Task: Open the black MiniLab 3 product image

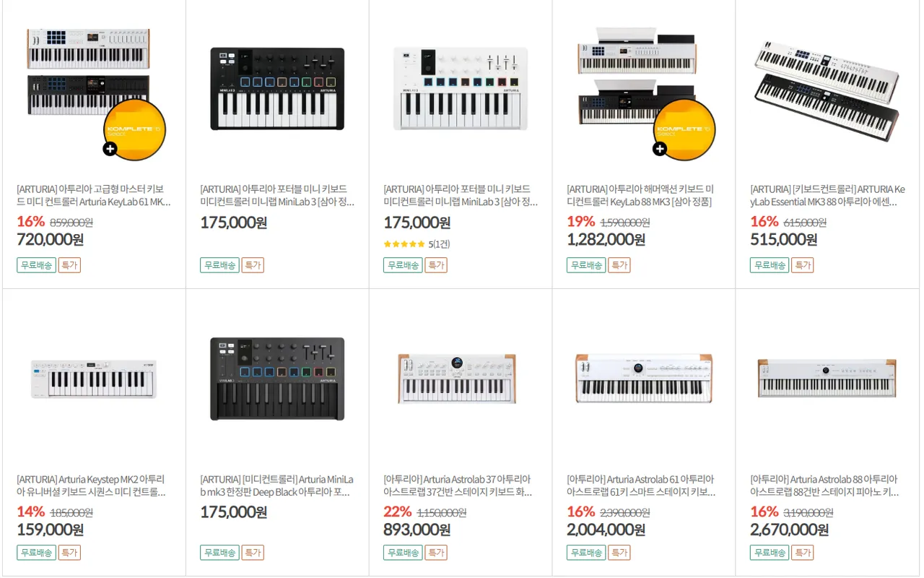Action: [277, 89]
